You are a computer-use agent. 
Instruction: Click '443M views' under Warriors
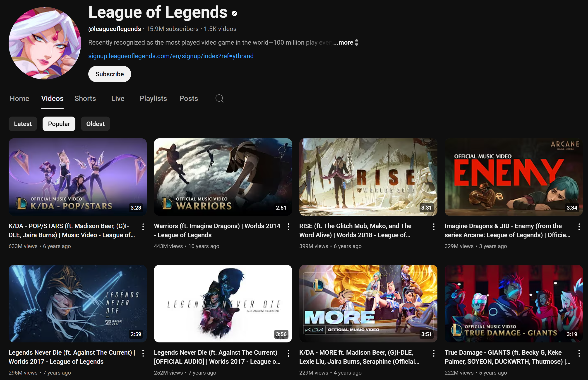[168, 246]
